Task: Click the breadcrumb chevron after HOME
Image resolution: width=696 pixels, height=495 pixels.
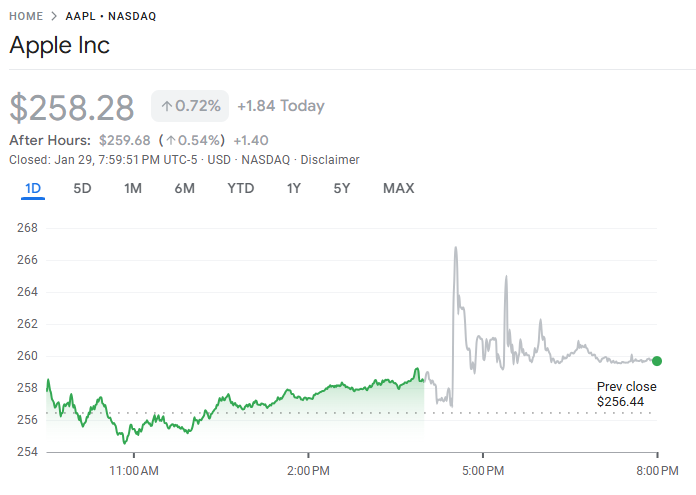Action: point(56,17)
